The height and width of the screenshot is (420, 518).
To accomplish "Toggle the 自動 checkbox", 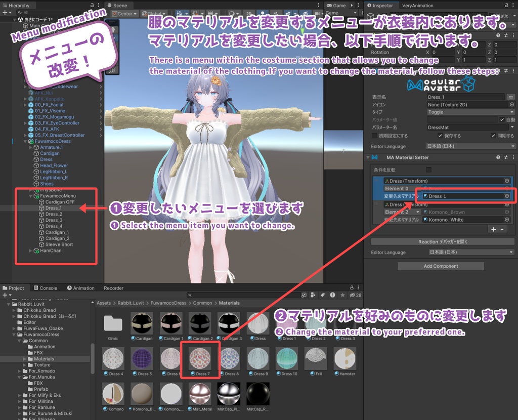I will tap(502, 119).
